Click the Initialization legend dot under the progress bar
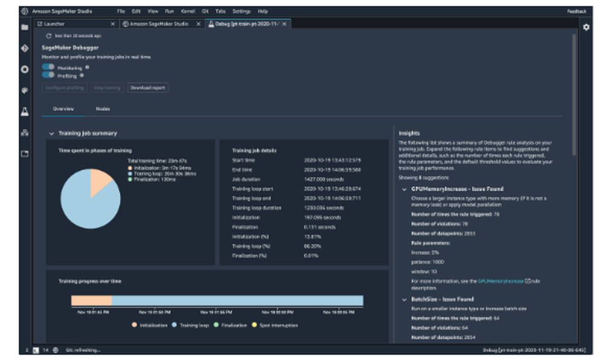The image size is (604, 364). pyautogui.click(x=135, y=325)
